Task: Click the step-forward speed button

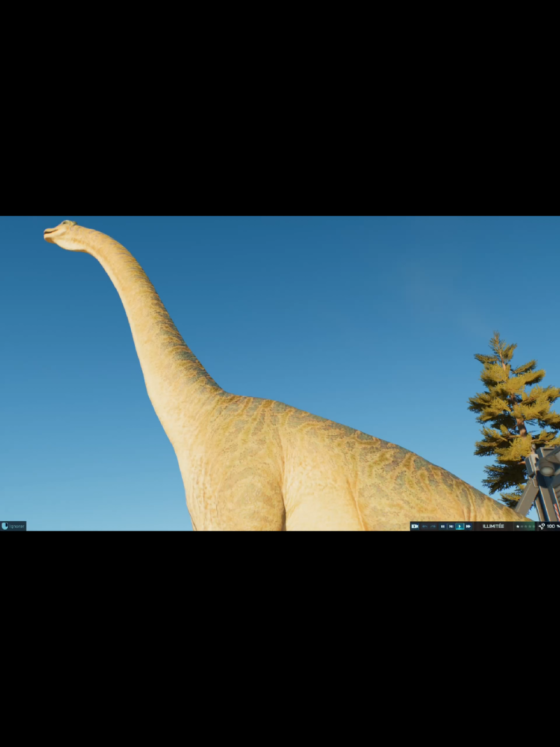Action: tap(451, 526)
